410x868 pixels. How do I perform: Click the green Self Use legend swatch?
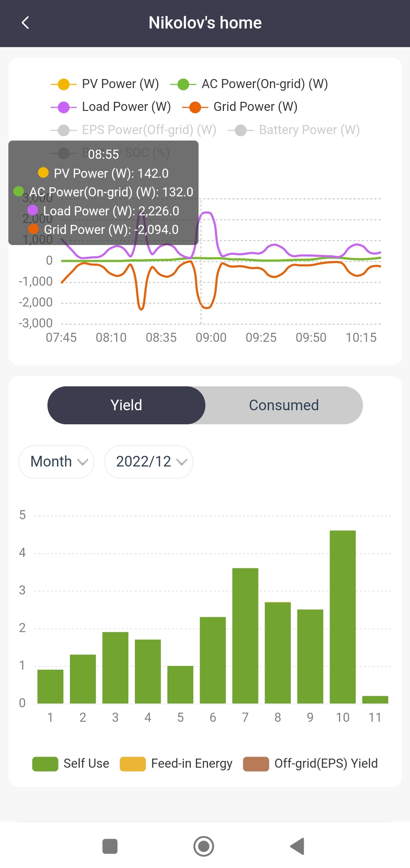coord(45,764)
